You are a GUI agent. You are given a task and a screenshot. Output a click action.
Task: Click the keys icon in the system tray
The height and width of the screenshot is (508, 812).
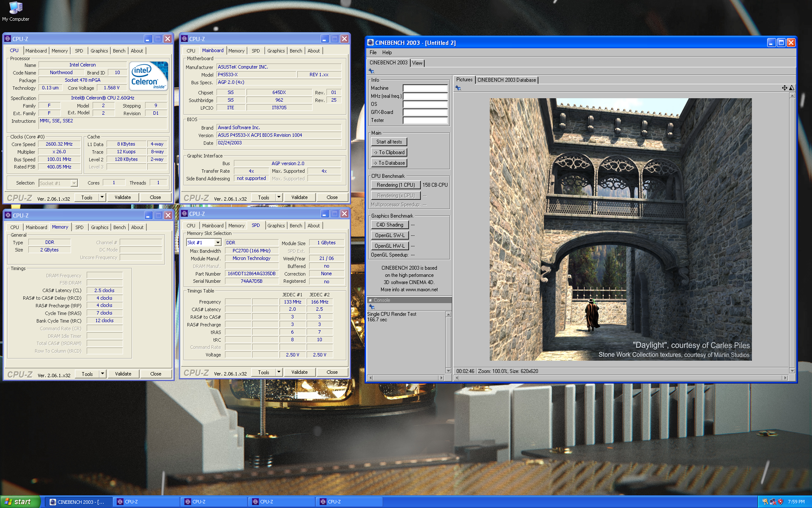point(765,502)
